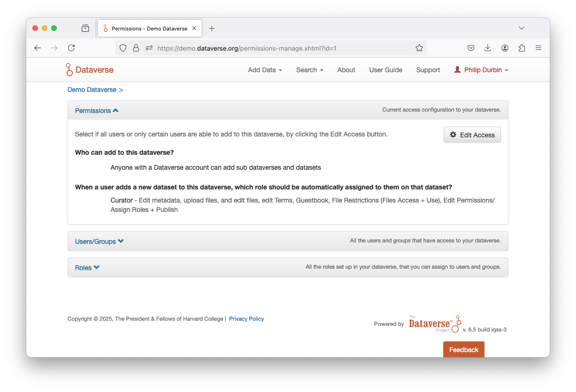Open the Add Data dropdown

[265, 70]
